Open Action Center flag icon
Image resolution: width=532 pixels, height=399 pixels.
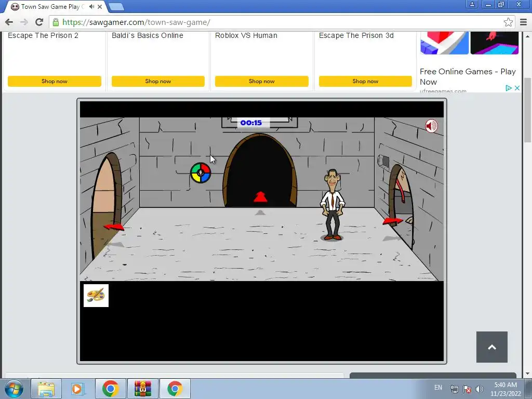[467, 389]
